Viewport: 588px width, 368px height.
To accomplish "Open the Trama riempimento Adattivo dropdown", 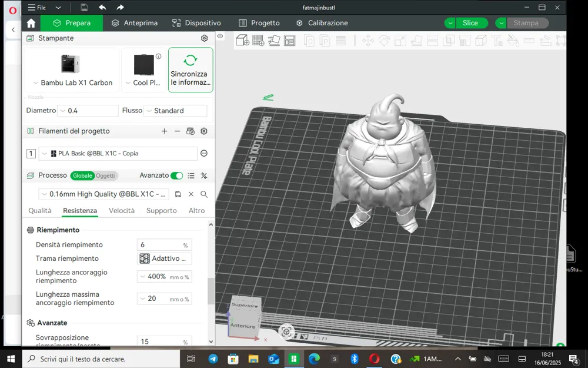I will pyautogui.click(x=164, y=258).
